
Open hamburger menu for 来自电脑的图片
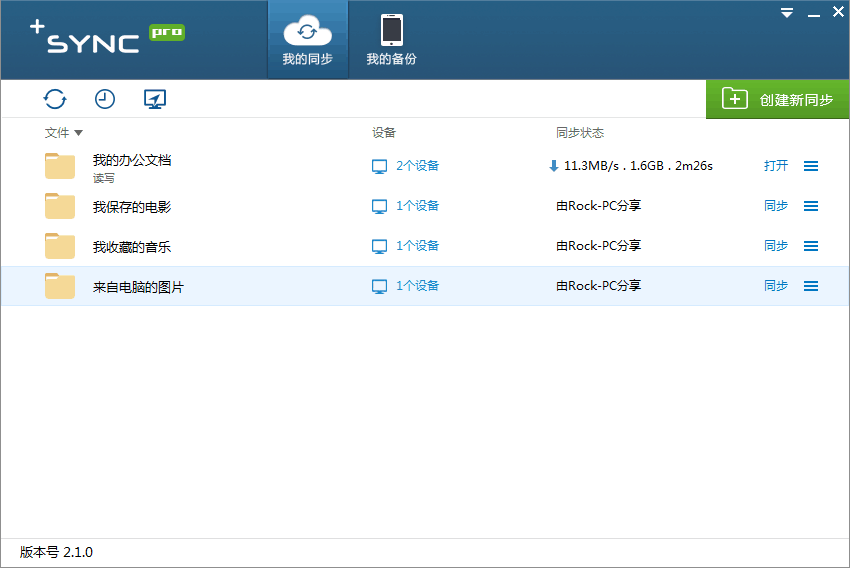tap(811, 286)
